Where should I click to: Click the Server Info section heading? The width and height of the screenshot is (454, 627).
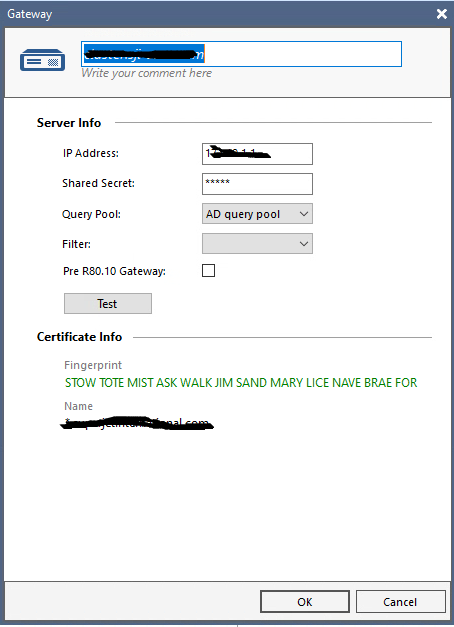pyautogui.click(x=69, y=123)
